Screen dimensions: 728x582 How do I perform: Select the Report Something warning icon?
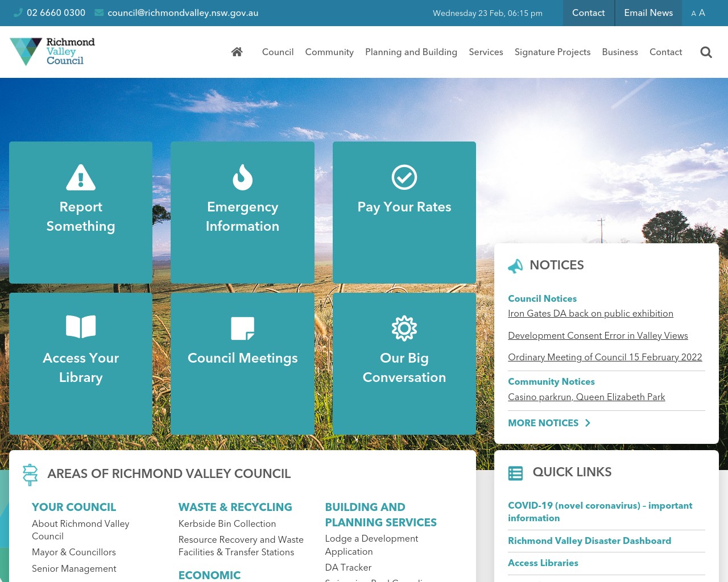(81, 177)
